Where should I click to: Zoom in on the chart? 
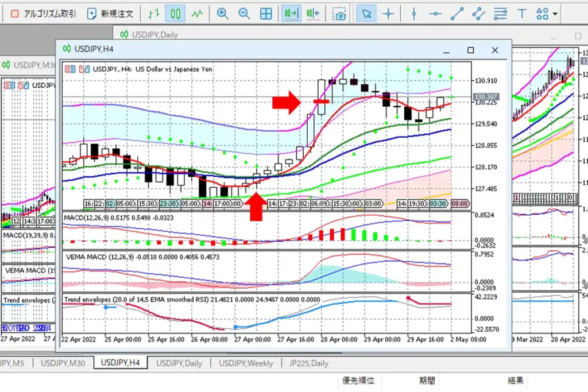[x=222, y=14]
